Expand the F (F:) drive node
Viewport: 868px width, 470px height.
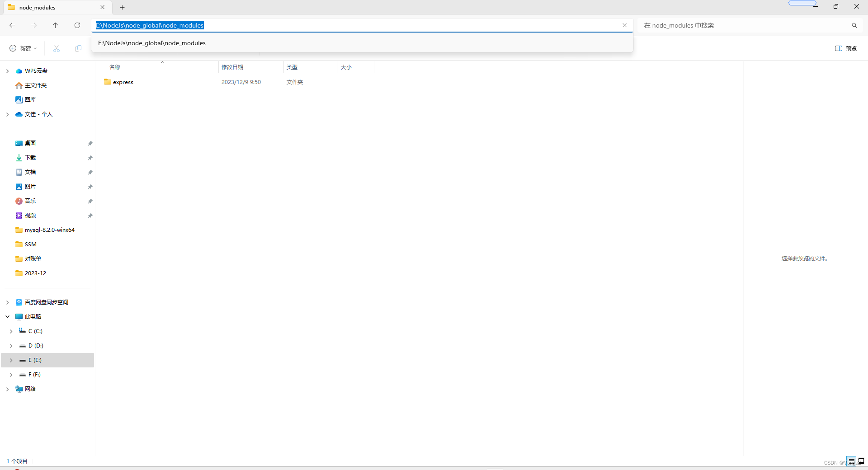click(x=11, y=375)
